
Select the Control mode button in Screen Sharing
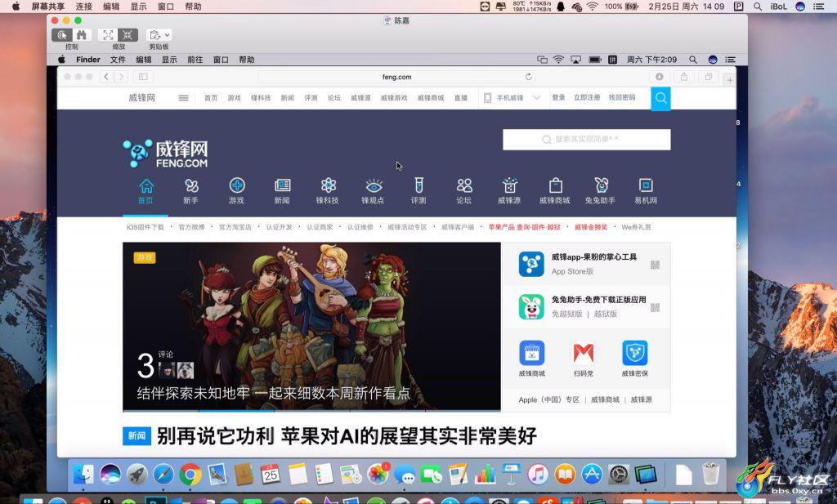pyautogui.click(x=62, y=35)
